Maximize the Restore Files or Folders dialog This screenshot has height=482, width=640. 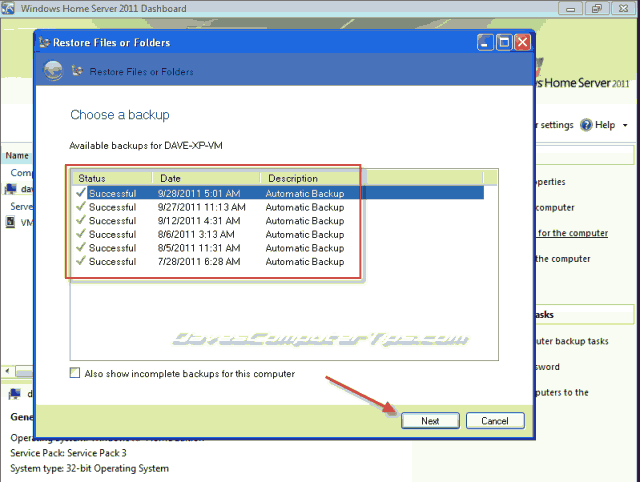pos(504,42)
